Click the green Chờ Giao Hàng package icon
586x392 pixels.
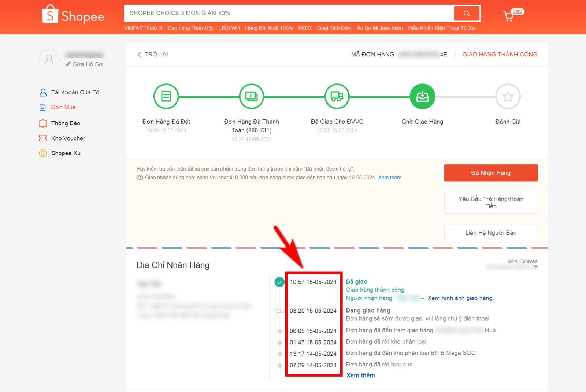[422, 96]
